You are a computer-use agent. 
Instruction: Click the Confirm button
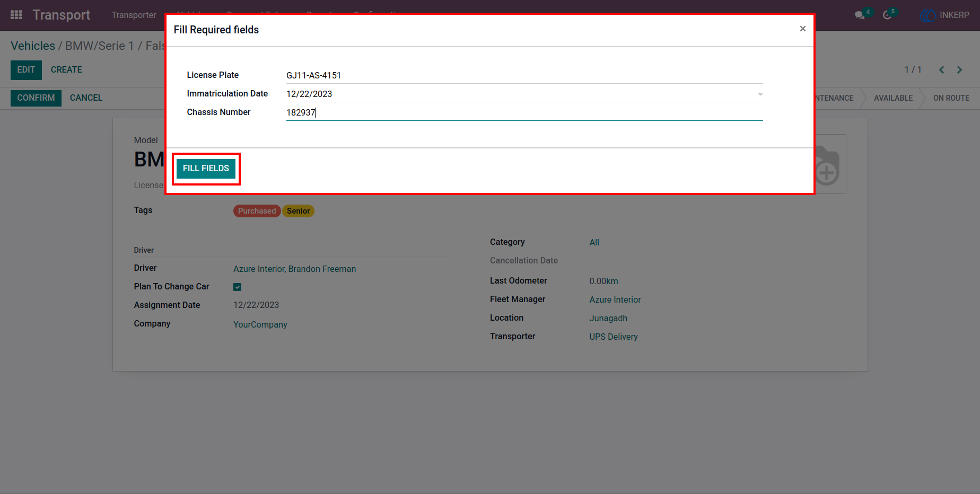pyautogui.click(x=36, y=98)
